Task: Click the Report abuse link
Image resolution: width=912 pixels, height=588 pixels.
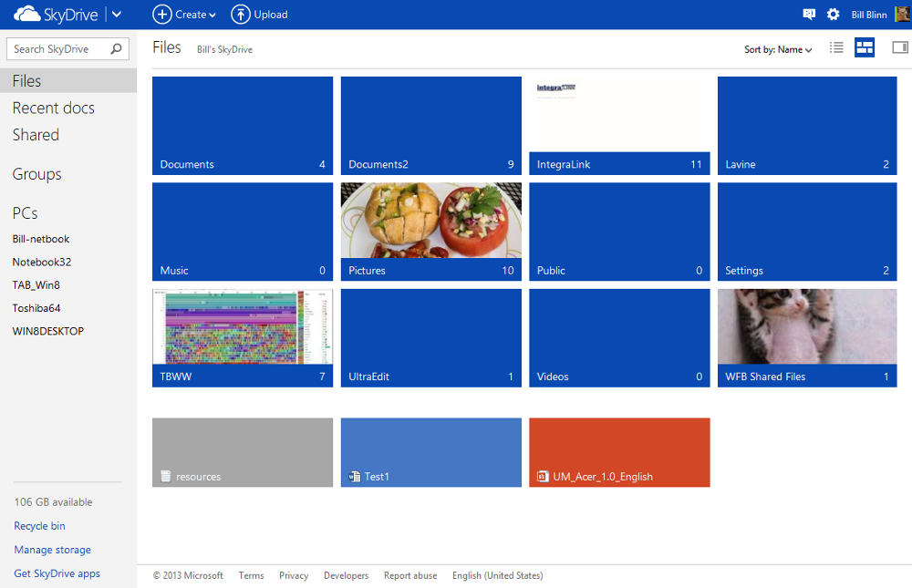Action: (410, 575)
